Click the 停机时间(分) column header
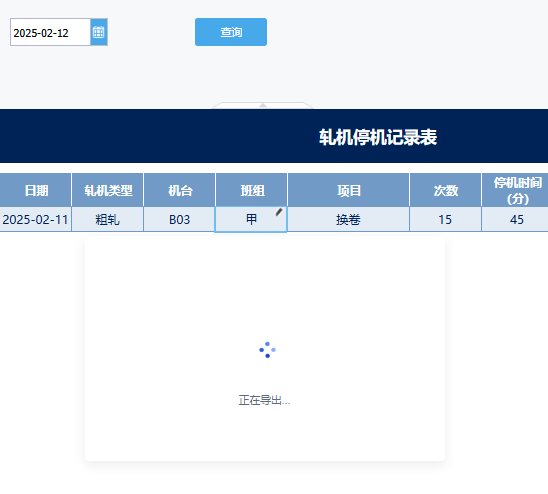 [x=515, y=190]
